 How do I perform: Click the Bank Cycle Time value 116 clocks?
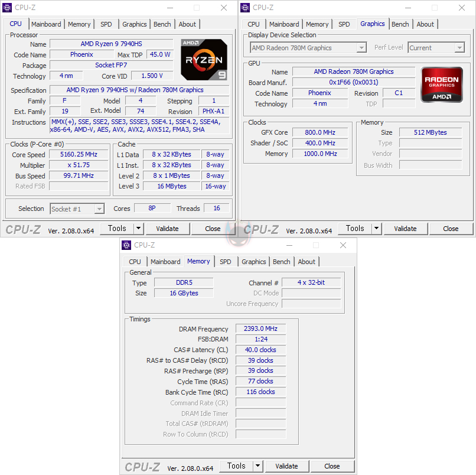pyautogui.click(x=261, y=392)
